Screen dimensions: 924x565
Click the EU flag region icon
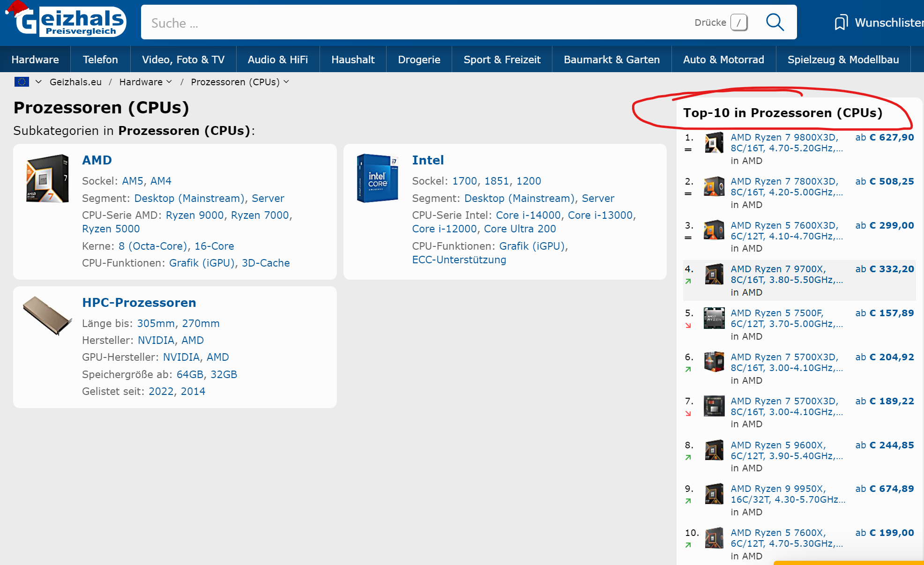(22, 82)
